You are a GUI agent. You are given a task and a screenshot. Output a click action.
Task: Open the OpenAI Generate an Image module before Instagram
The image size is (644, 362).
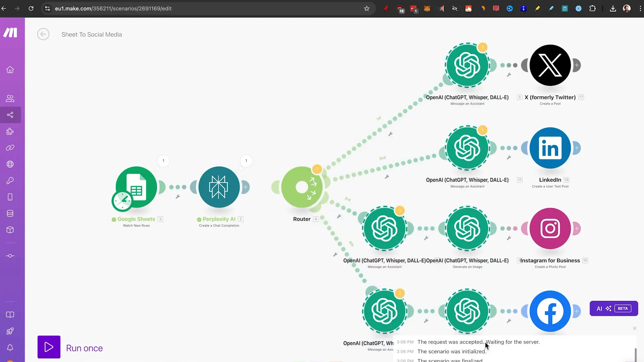[x=467, y=228]
